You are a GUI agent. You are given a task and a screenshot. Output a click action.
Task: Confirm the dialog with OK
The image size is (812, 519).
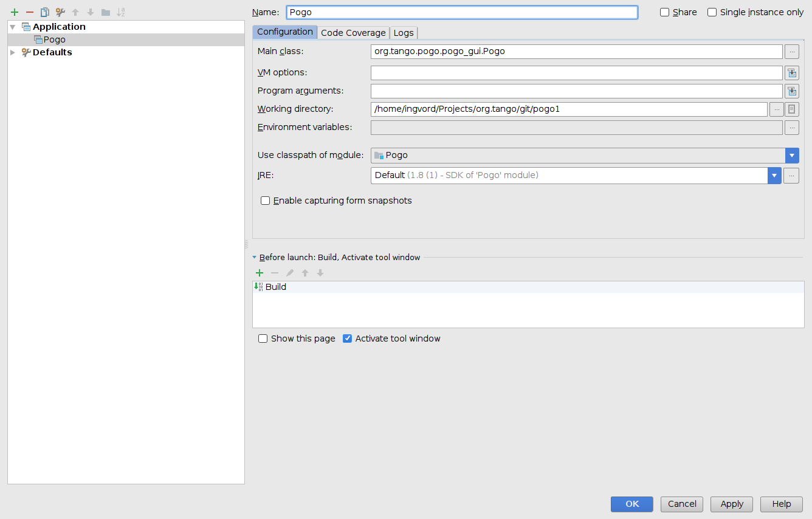coord(632,504)
